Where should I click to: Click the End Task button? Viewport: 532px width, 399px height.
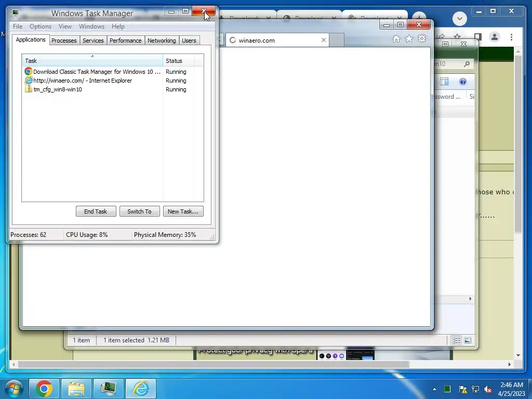point(96,211)
